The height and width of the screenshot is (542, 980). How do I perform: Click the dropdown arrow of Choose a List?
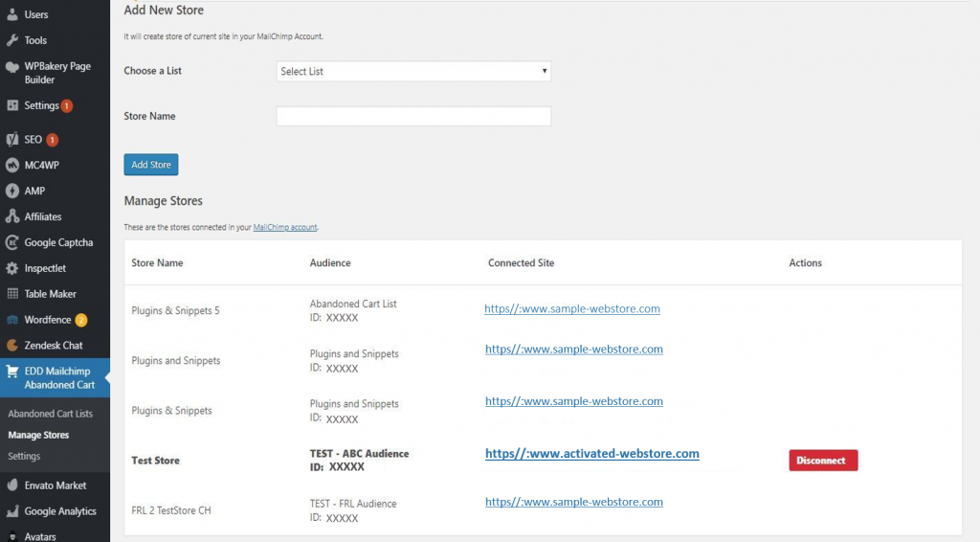tap(545, 71)
